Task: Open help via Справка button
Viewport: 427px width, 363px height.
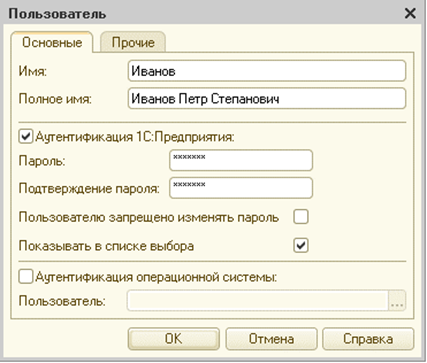Action: 368,339
